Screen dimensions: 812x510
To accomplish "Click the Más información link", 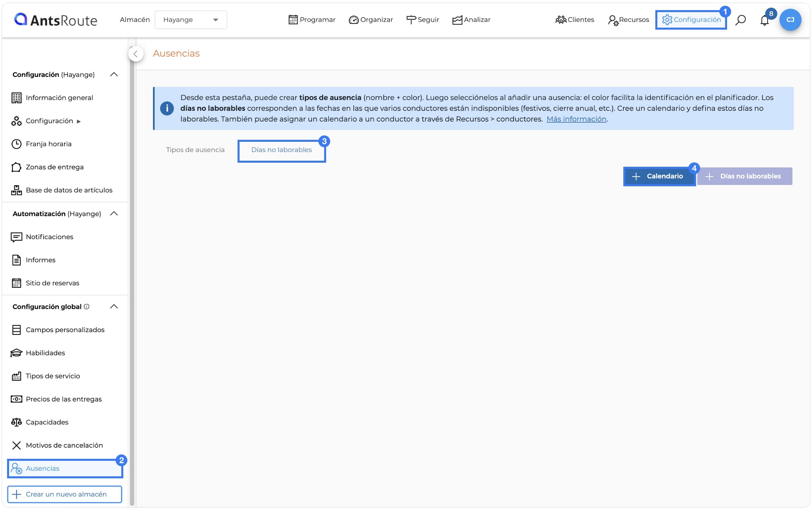I will click(x=576, y=119).
